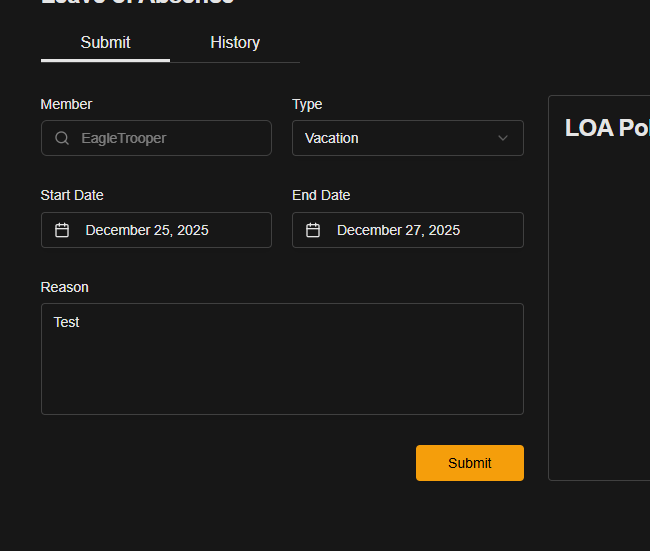Click the Start Date label
This screenshot has height=551, width=650.
72,195
